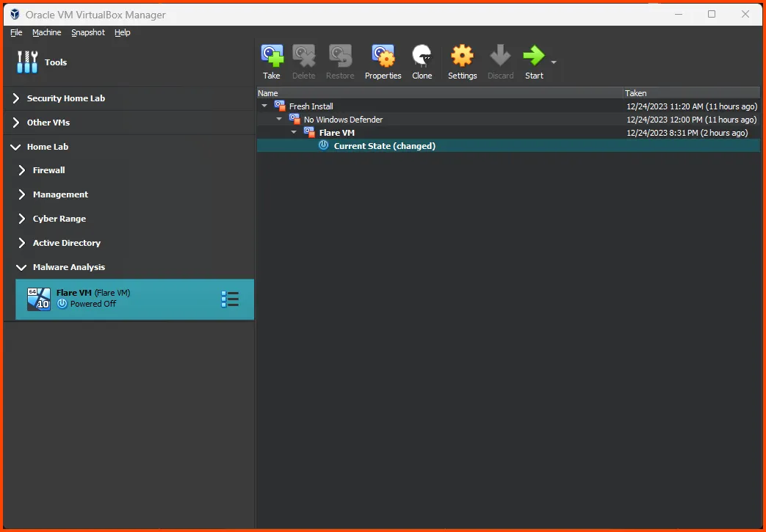Click the Restore snapshot icon
766x532 pixels.
coord(340,56)
